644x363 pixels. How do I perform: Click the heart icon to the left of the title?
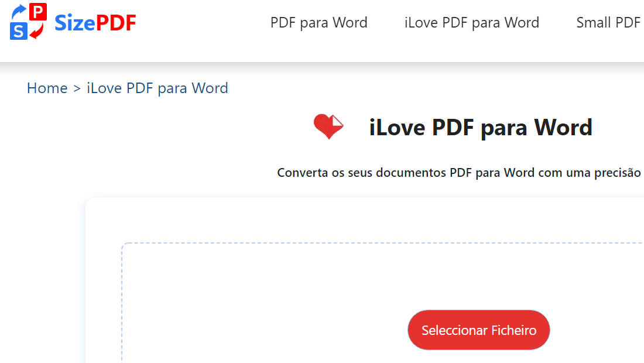click(328, 126)
